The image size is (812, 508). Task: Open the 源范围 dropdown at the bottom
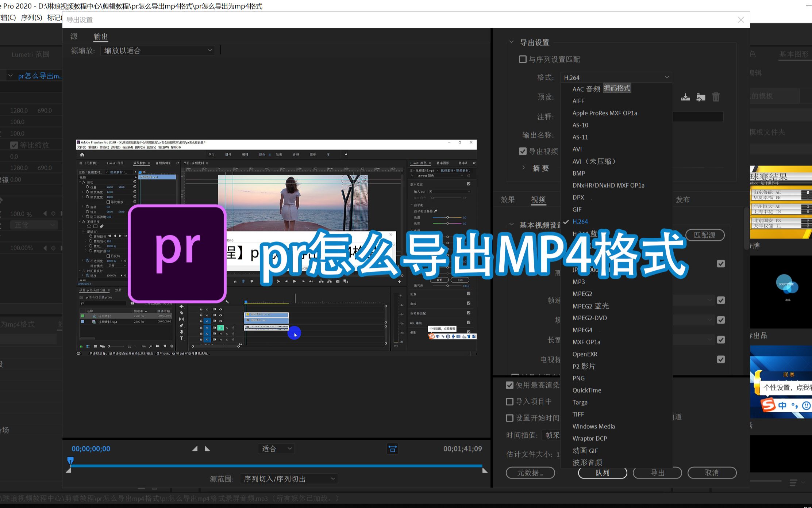coord(288,479)
